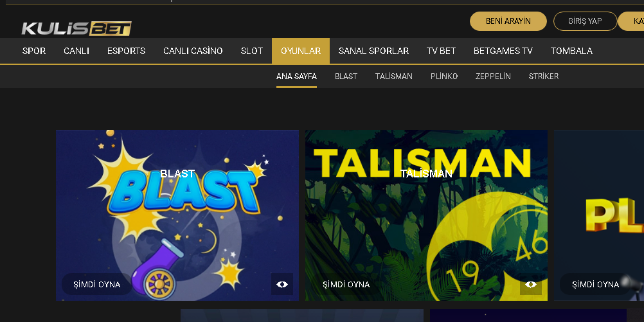Open the Talisman game thumbnail

point(426,215)
